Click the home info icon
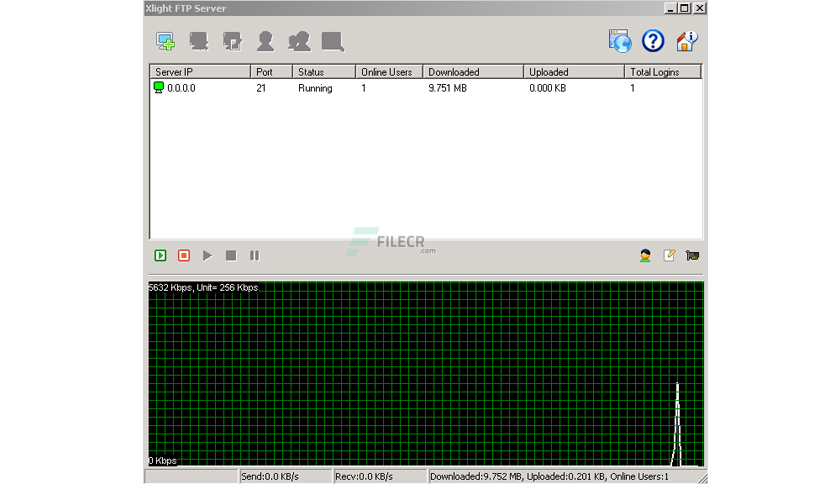The image size is (836, 484). [687, 41]
